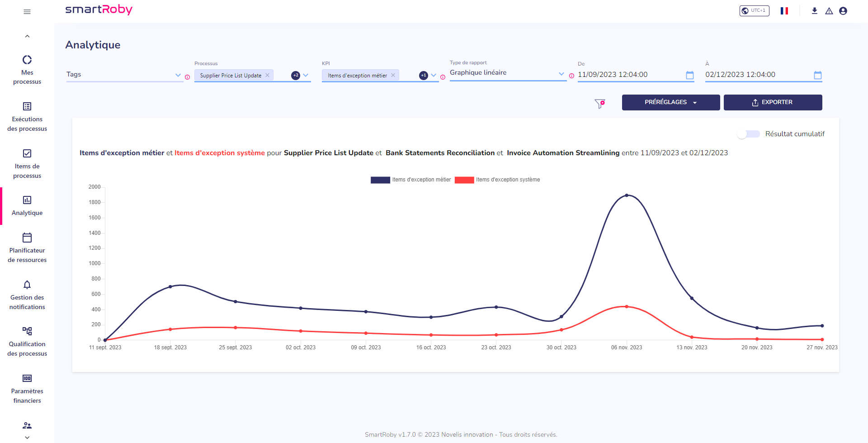
Task: Click the Analytique page heading
Action: [x=93, y=45]
